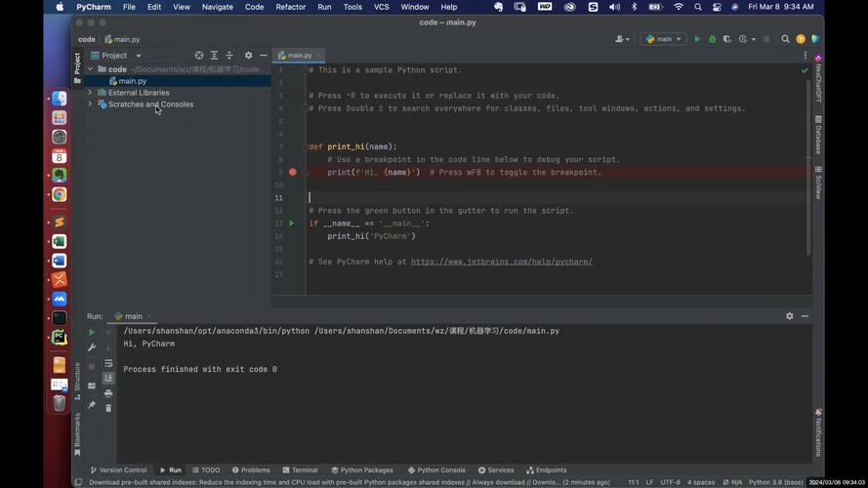Open the VCS menu
This screenshot has width=868, height=488.
(381, 7)
